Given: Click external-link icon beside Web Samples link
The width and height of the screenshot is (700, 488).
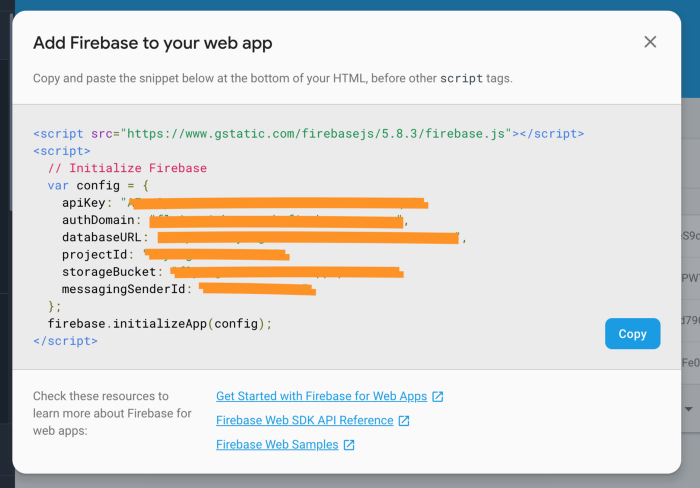Looking at the screenshot, I should (x=349, y=445).
